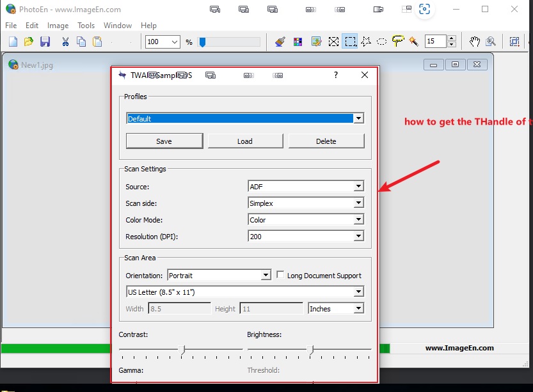Enable Long Document Support checkbox
Viewport: 533px width, 392px height.
pos(280,275)
